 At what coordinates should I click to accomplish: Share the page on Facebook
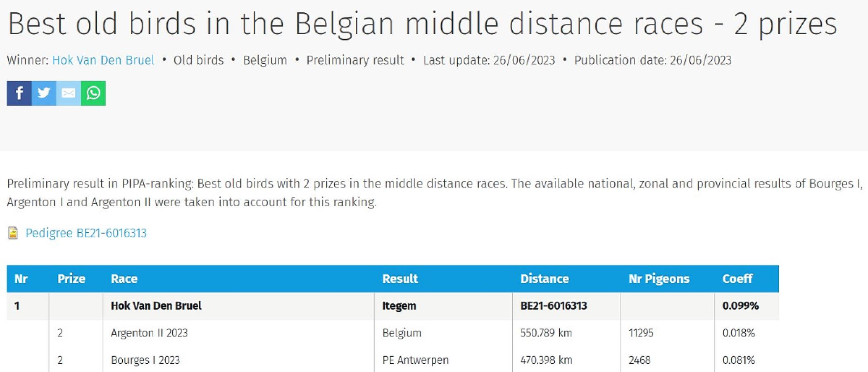pos(19,93)
